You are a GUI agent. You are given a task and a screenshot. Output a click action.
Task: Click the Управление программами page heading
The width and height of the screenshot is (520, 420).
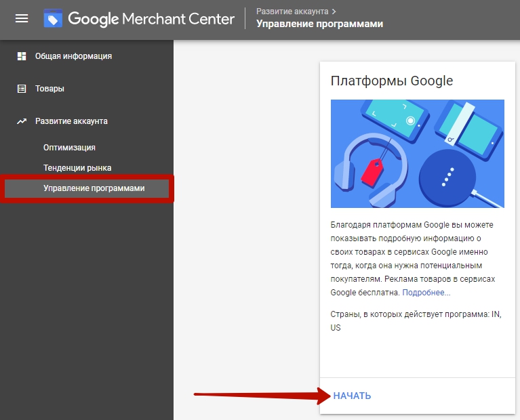click(320, 24)
